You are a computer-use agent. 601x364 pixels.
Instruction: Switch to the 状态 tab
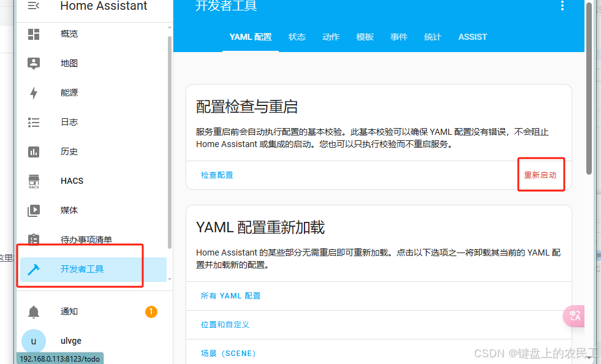(x=297, y=37)
